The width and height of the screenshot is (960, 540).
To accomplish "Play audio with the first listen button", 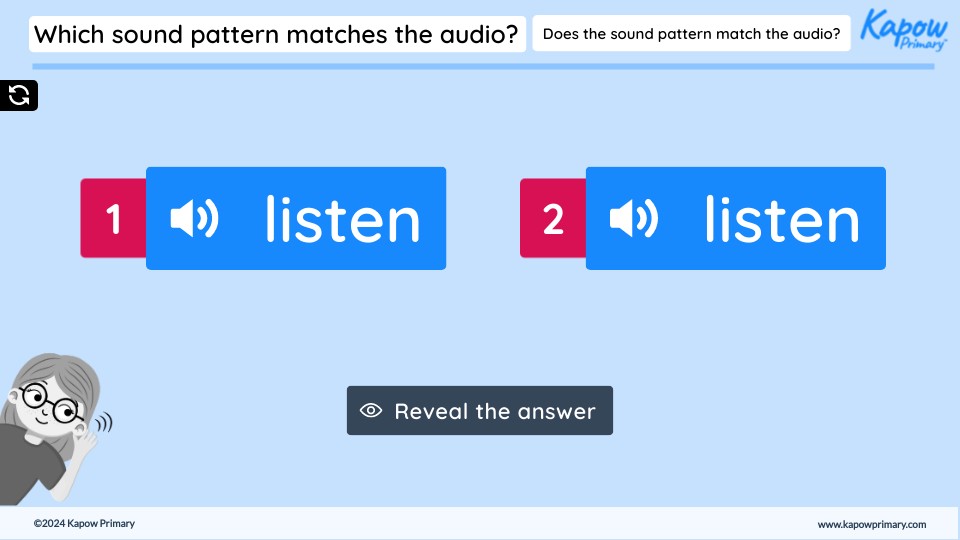I will point(296,219).
